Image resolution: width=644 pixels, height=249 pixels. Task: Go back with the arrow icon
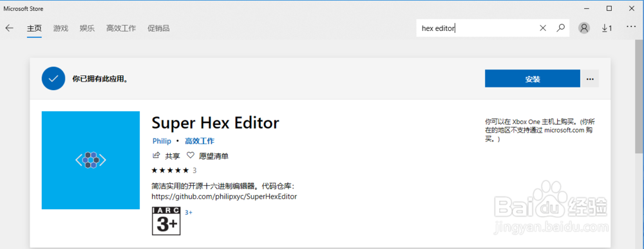pyautogui.click(x=9, y=28)
